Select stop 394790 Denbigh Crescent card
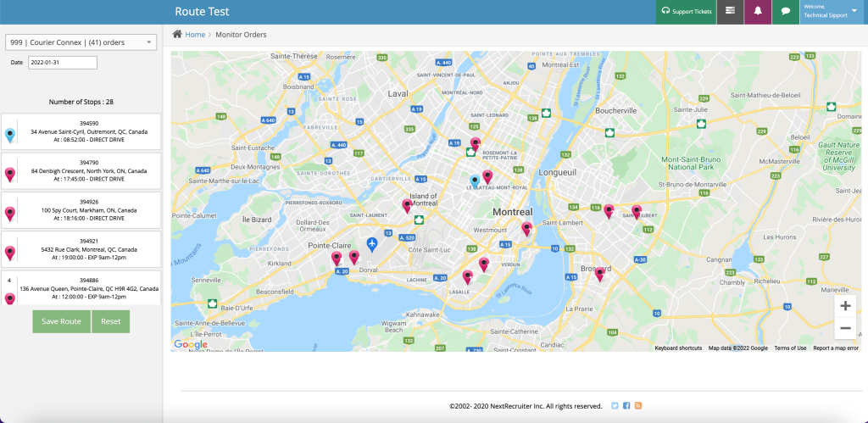The width and height of the screenshot is (868, 423). tap(81, 171)
